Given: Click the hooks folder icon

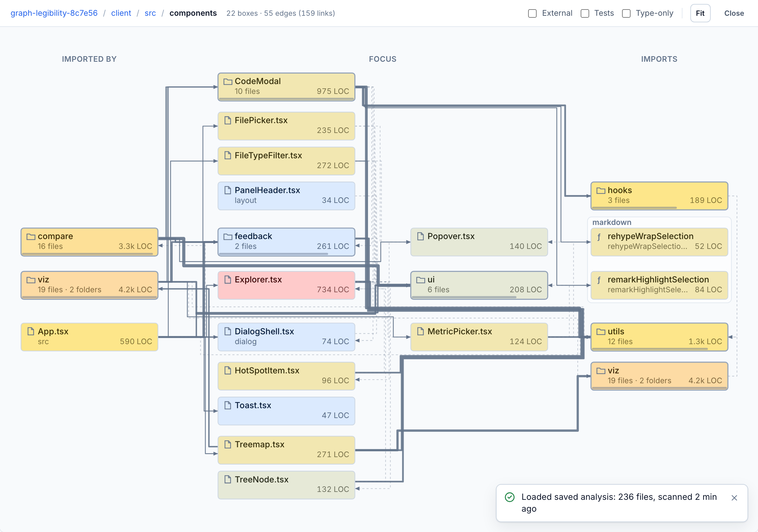Looking at the screenshot, I should 601,190.
